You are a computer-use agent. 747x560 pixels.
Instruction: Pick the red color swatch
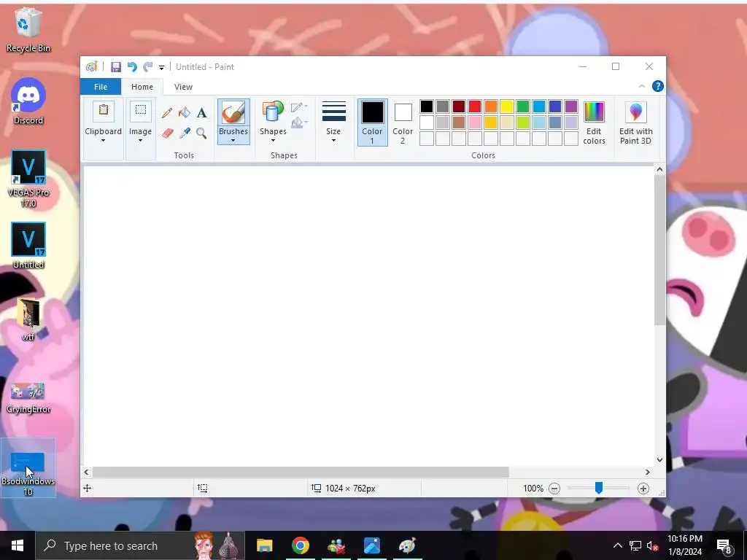(x=474, y=106)
